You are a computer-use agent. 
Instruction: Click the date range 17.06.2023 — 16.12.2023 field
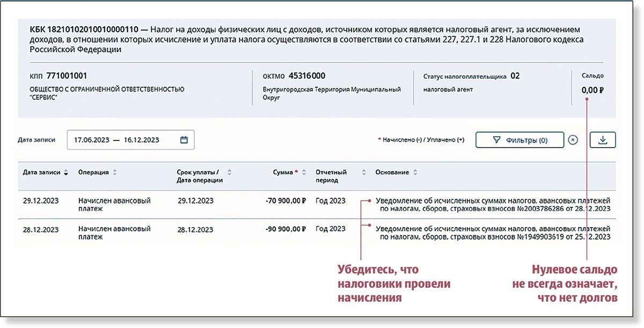123,140
